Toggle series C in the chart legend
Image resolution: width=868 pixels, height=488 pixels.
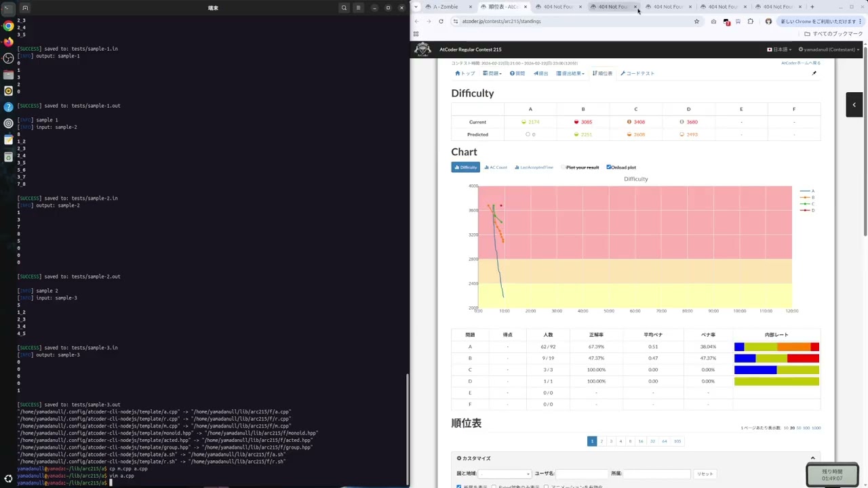807,204
